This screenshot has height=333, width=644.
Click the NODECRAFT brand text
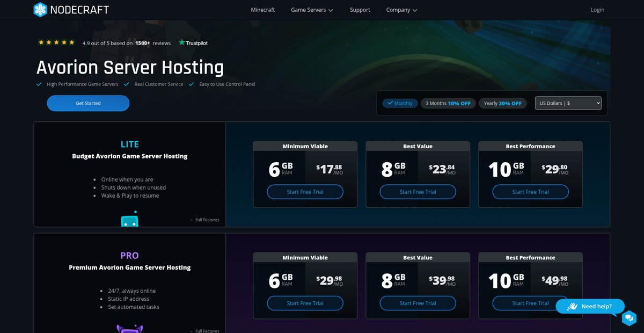point(79,10)
